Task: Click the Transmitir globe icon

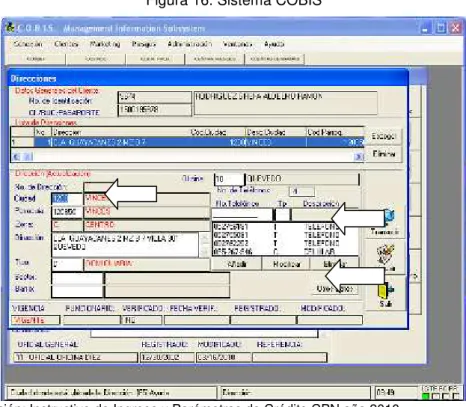Action: (389, 217)
